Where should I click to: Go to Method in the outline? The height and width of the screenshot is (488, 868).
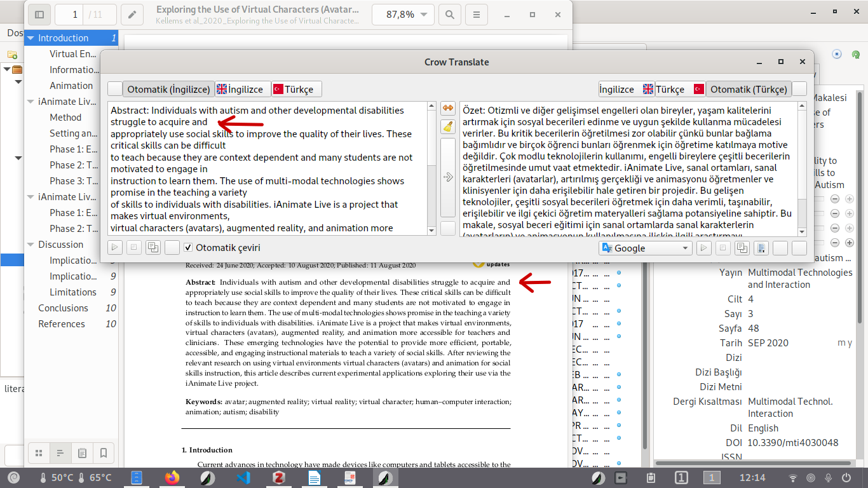65,118
